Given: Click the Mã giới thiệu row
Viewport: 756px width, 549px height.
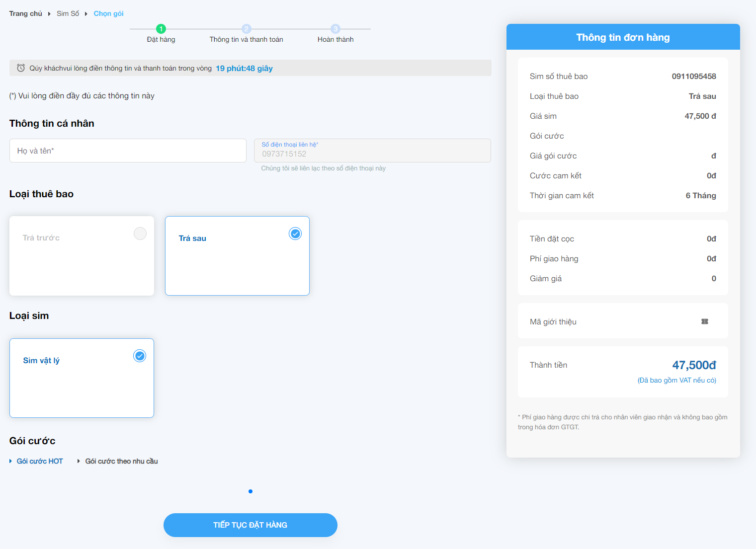Looking at the screenshot, I should pyautogui.click(x=623, y=321).
